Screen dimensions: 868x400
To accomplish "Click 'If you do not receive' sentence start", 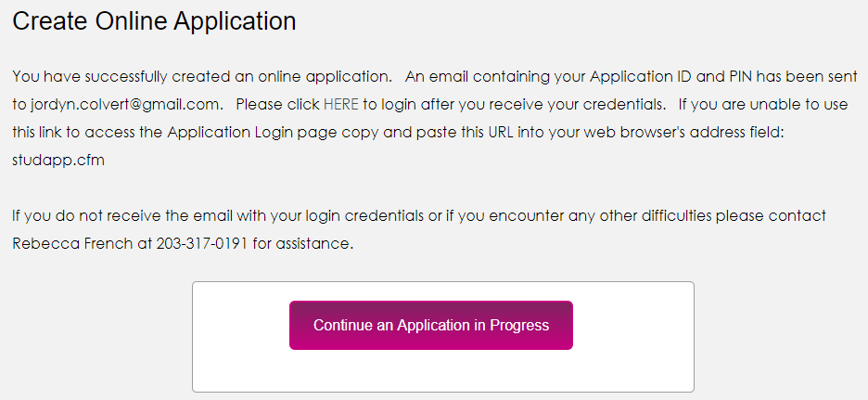I will tap(83, 216).
